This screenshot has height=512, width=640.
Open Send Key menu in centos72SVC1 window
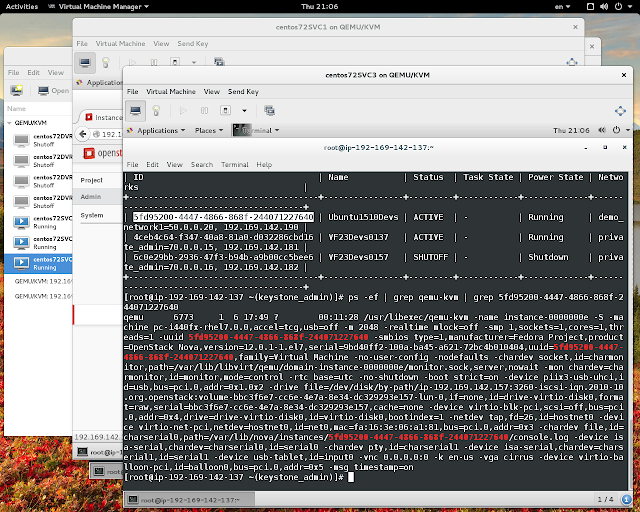coord(193,43)
